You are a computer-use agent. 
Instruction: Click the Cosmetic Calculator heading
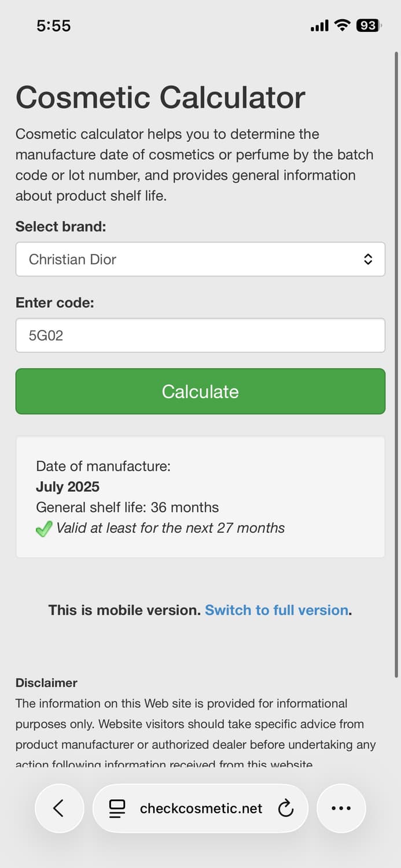(160, 97)
